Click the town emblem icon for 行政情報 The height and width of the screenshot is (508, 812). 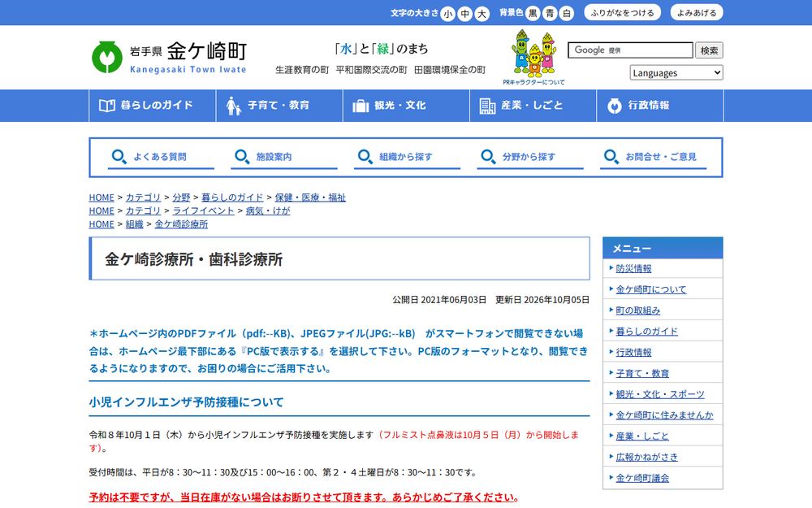coord(614,106)
